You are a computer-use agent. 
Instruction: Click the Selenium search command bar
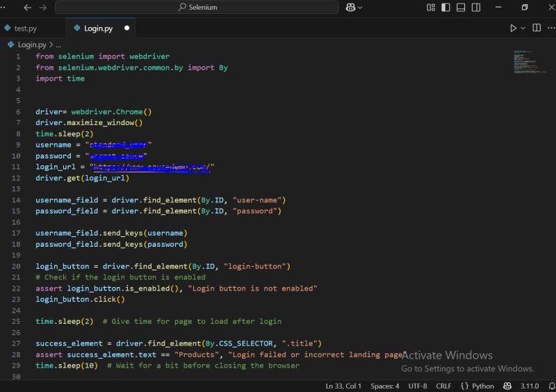click(197, 7)
